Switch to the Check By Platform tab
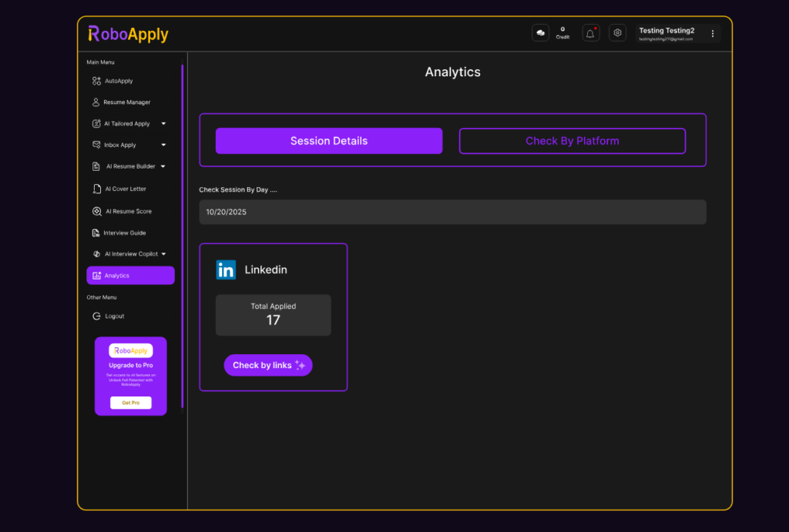Screen dimensions: 789x532 click(572, 140)
